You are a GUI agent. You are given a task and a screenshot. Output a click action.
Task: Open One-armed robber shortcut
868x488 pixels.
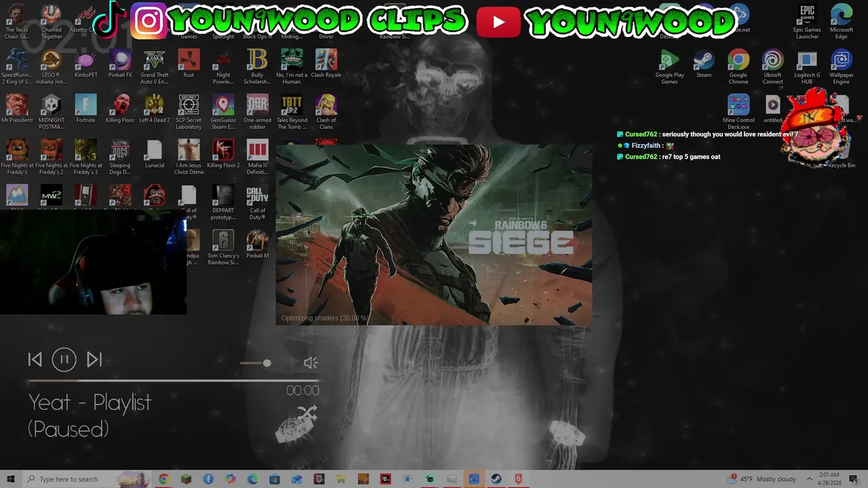point(257,113)
